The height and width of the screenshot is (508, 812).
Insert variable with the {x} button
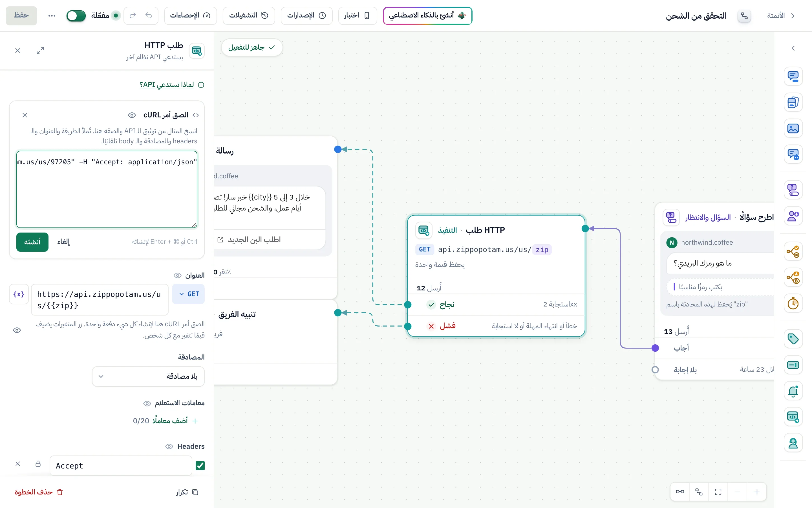click(x=19, y=294)
